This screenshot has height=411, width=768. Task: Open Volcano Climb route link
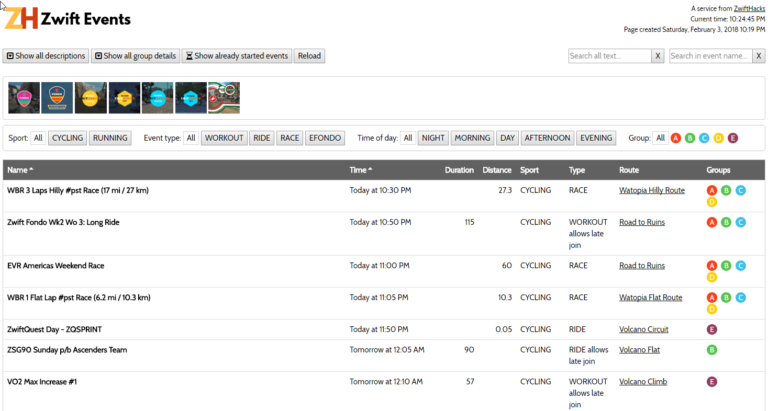coord(643,382)
